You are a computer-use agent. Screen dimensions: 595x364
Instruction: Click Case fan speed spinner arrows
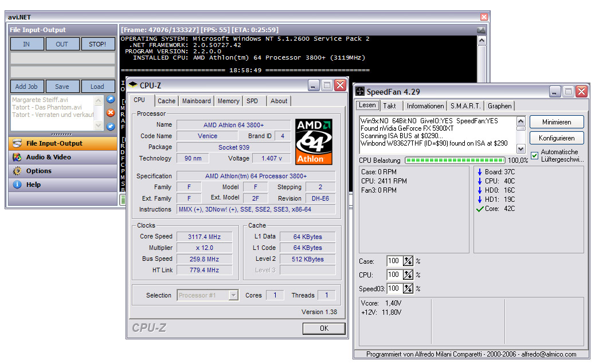408,261
